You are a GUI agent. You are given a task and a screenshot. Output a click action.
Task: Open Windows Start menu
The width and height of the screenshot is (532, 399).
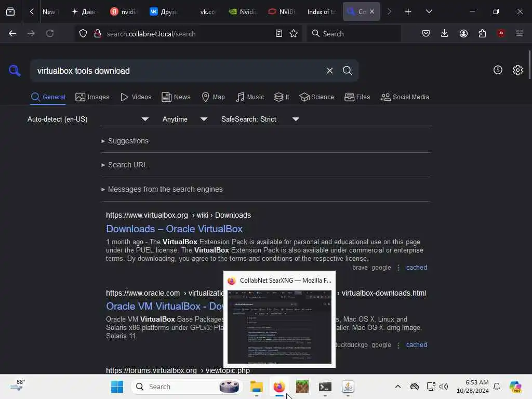117,387
